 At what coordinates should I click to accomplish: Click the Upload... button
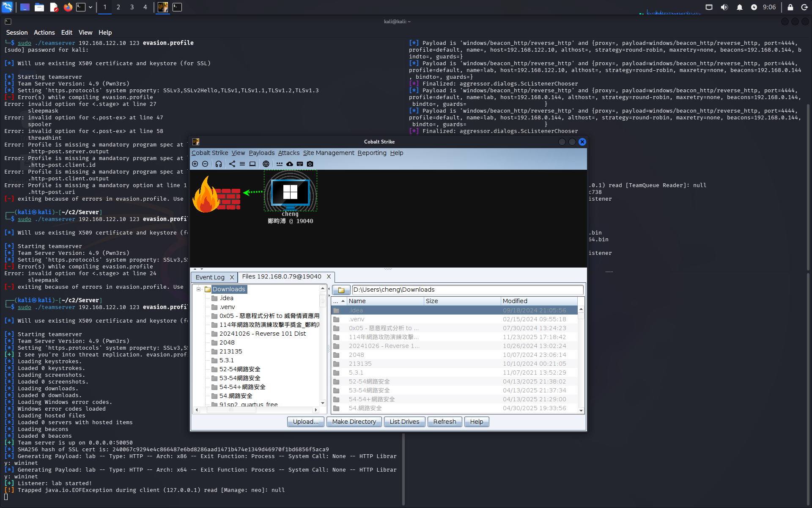pos(305,422)
